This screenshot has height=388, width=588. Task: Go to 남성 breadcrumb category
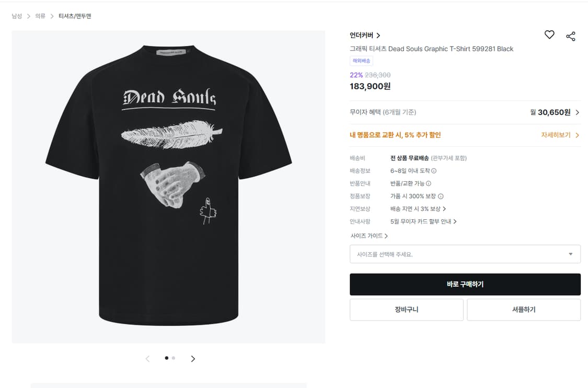(x=17, y=16)
